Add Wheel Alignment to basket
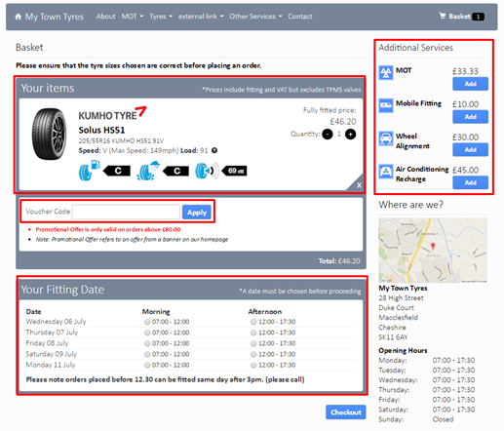 pos(470,150)
